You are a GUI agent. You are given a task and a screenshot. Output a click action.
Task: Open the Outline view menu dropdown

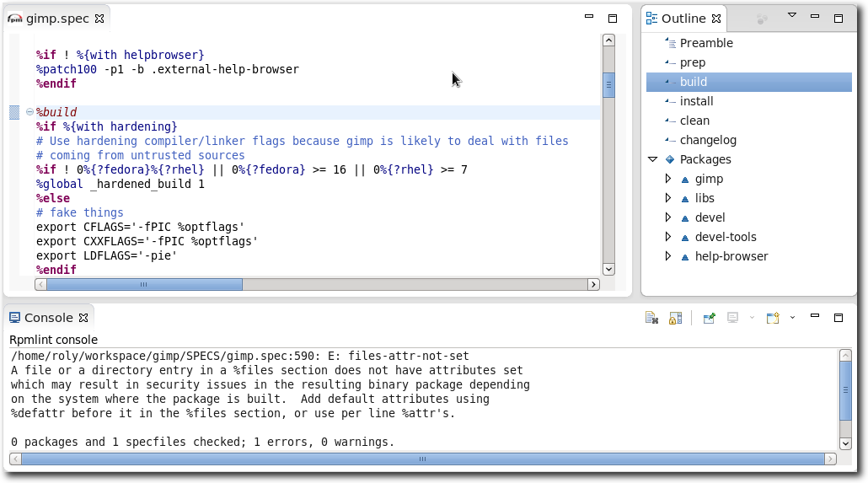(791, 16)
